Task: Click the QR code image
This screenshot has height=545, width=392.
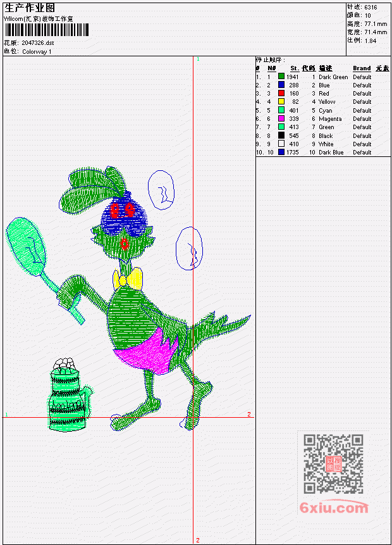Action: click(333, 464)
